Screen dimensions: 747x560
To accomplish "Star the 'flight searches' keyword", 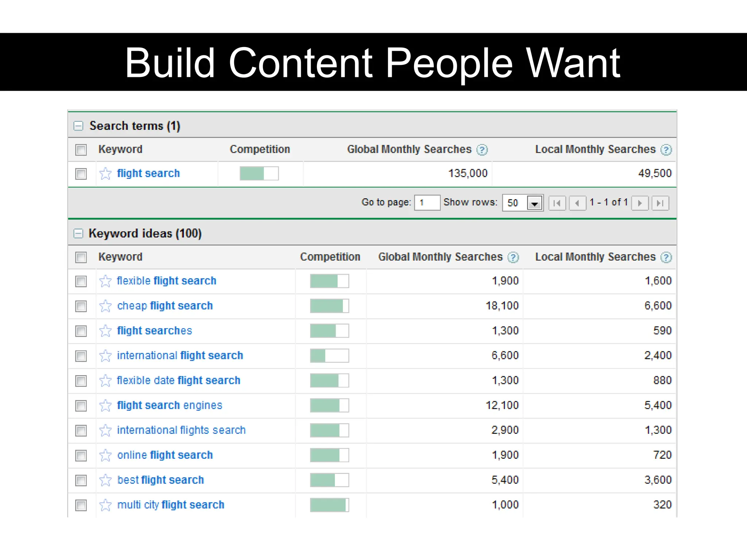I will (x=105, y=331).
